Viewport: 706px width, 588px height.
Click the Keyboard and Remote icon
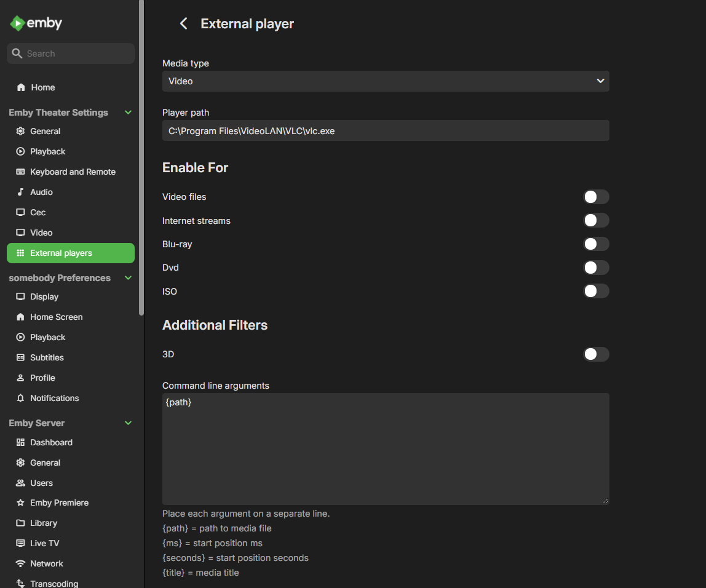20,172
